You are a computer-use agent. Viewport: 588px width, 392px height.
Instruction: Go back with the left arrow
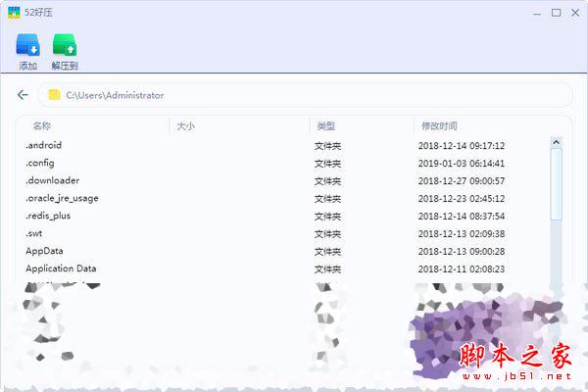pos(23,95)
